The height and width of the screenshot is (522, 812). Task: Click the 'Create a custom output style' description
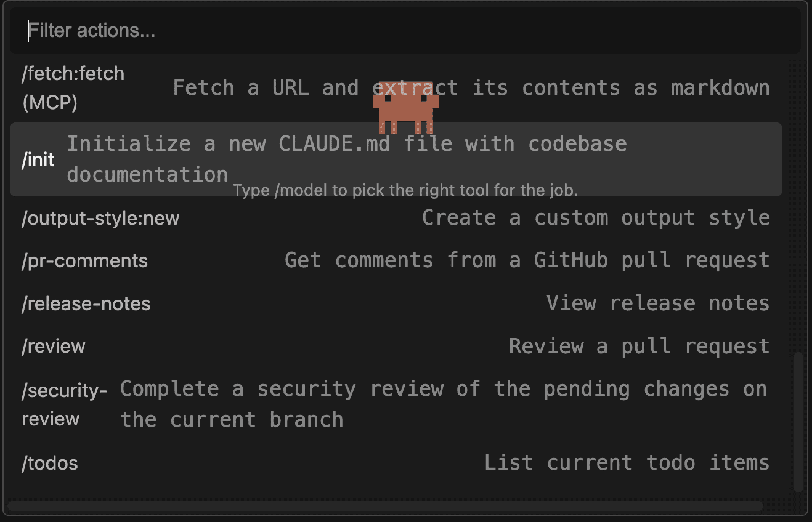(595, 217)
